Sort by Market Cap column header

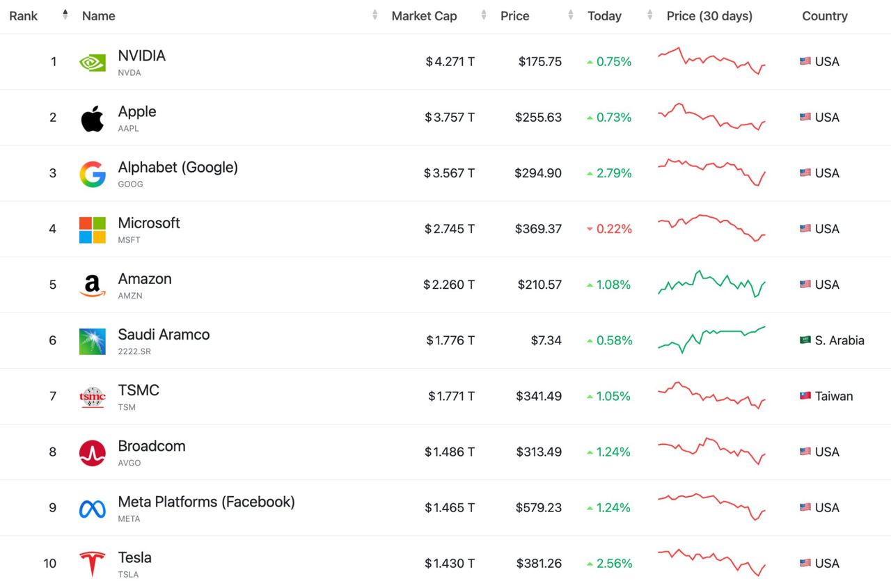coord(424,16)
